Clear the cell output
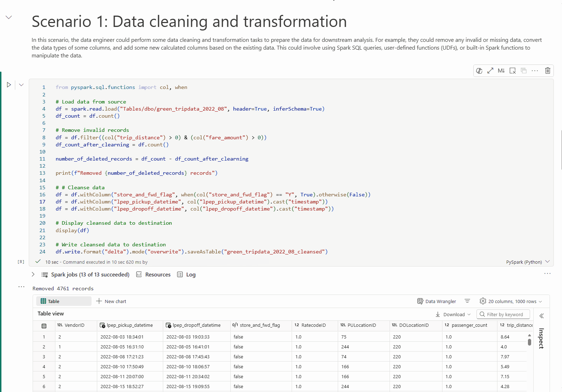The image size is (562, 392). (x=512, y=71)
